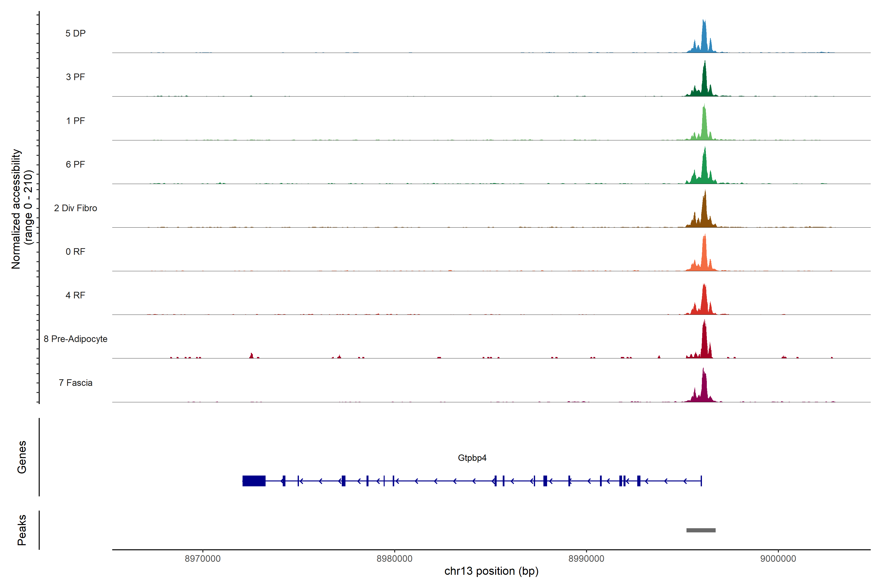Click the 9000000 axis tick label
The image size is (882, 588).
[778, 558]
